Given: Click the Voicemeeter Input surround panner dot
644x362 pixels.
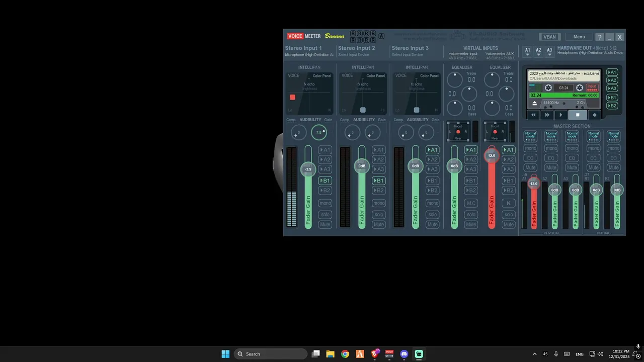Looking at the screenshot, I should tap(458, 132).
